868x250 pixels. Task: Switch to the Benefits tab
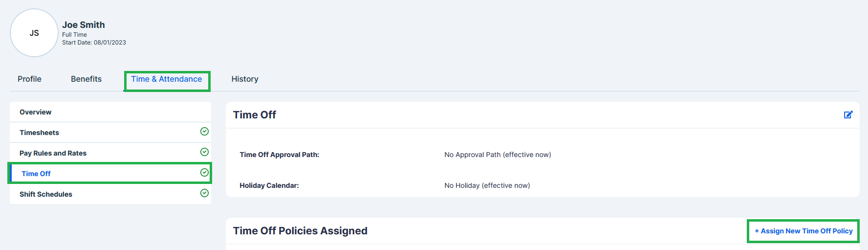86,79
